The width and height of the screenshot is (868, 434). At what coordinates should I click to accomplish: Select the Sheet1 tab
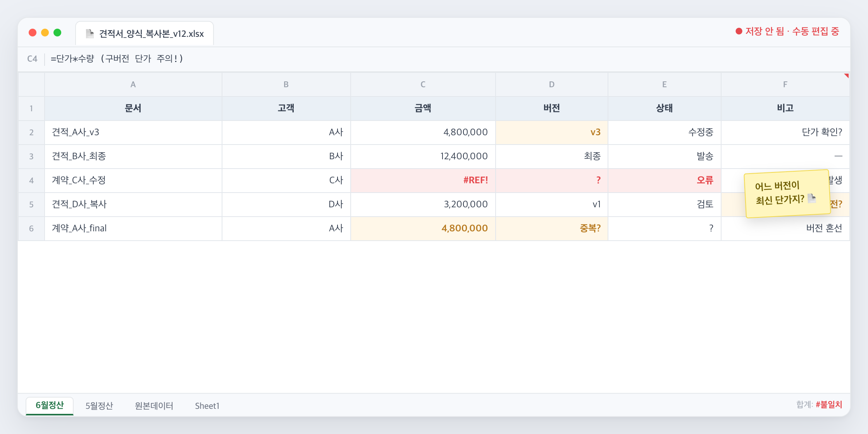[207, 406]
